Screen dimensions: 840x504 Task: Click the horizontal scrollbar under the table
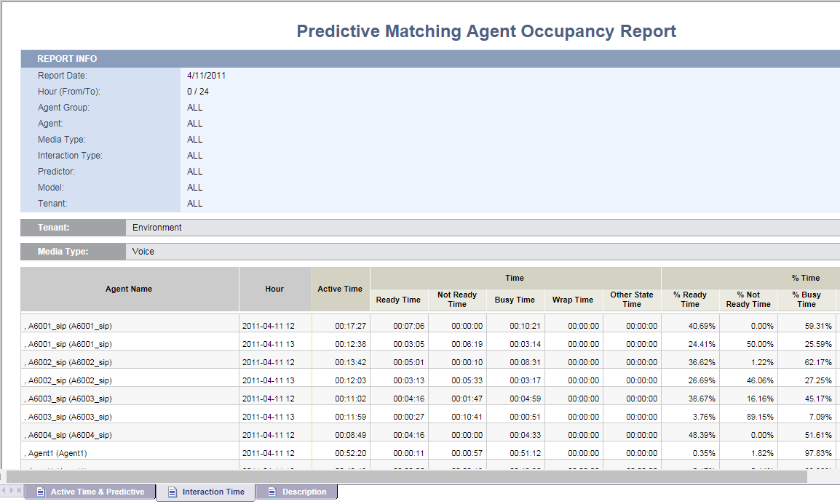[x=406, y=476]
